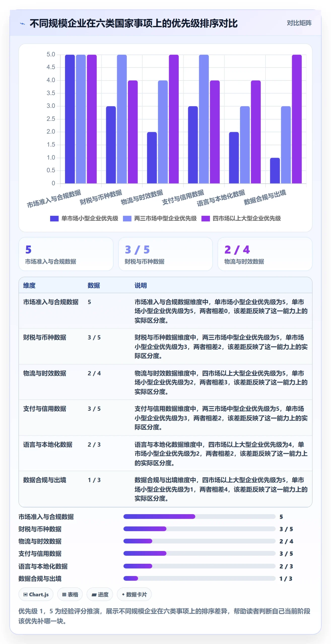This screenshot has width=331, height=644.
Task: Click the 市场准入与合规数据 progress bar
Action: [199, 517]
